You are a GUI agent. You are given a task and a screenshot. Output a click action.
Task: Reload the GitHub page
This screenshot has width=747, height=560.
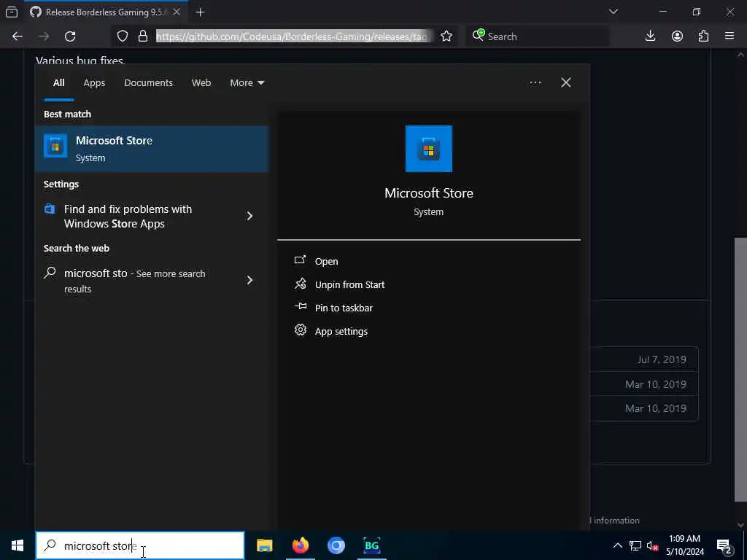(70, 36)
